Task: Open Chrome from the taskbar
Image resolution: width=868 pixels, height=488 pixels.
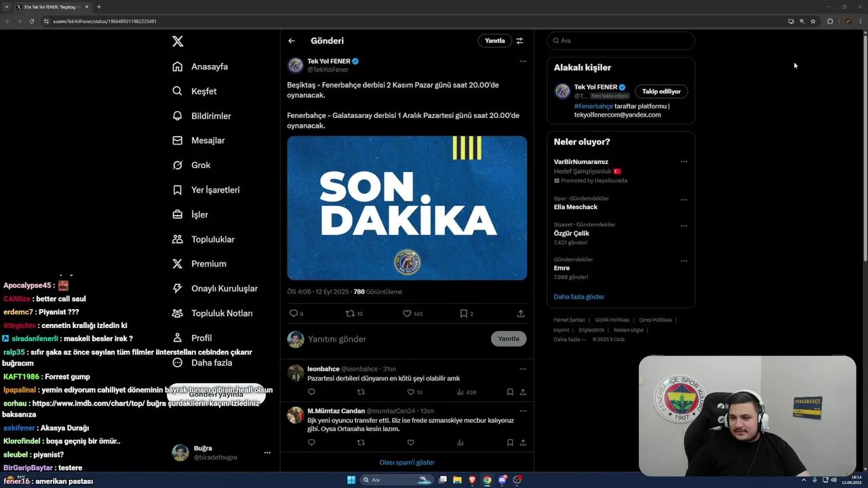Action: pyautogui.click(x=487, y=480)
